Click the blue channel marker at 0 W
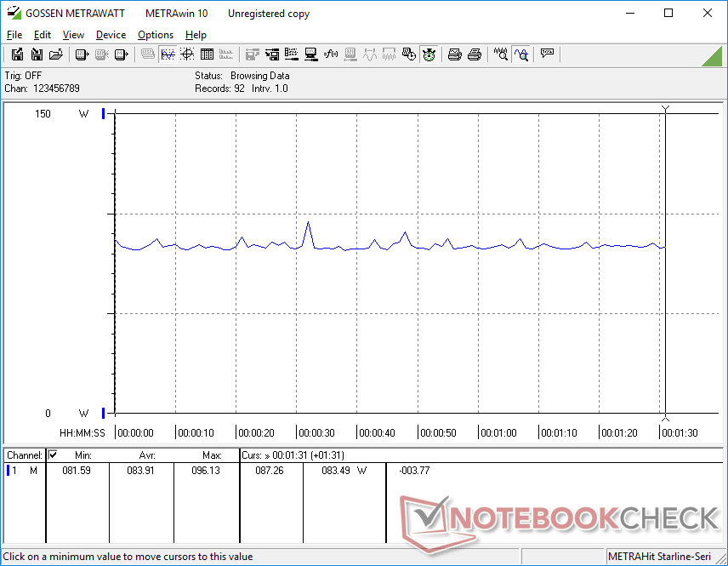The height and width of the screenshot is (566, 728). 104,413
